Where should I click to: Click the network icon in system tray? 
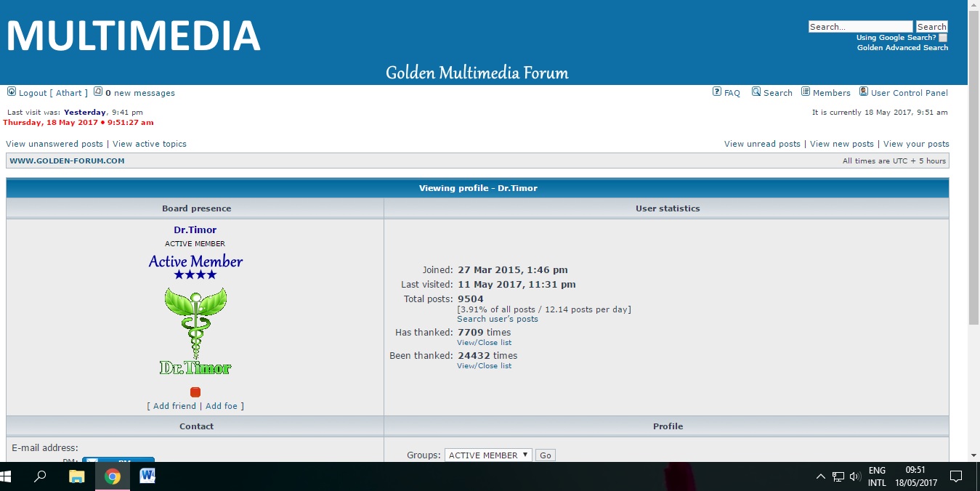838,477
